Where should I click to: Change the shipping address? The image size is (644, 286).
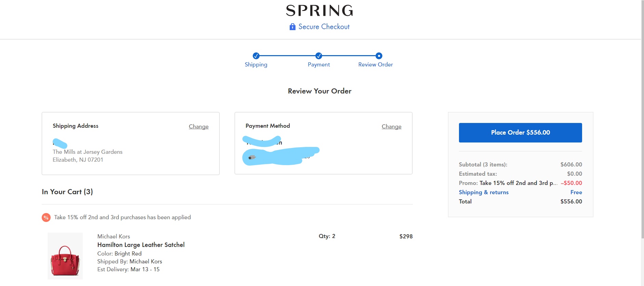pyautogui.click(x=198, y=127)
